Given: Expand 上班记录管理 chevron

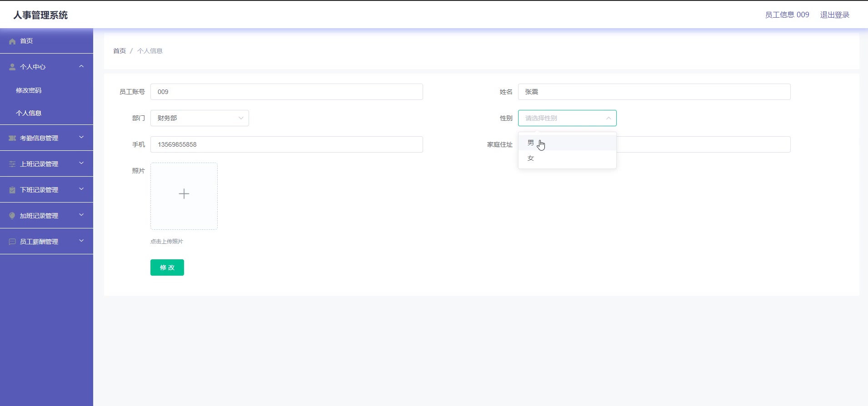Looking at the screenshot, I should click(81, 163).
